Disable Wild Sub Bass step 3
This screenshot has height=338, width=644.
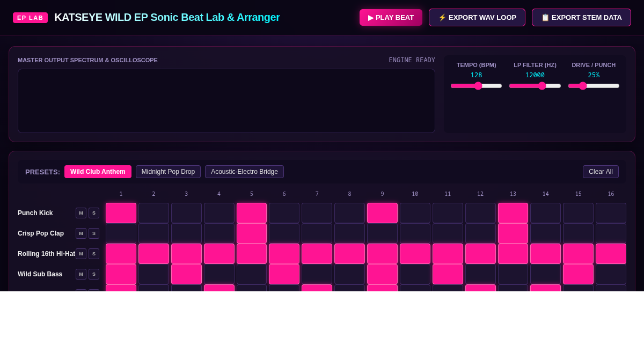pos(186,274)
